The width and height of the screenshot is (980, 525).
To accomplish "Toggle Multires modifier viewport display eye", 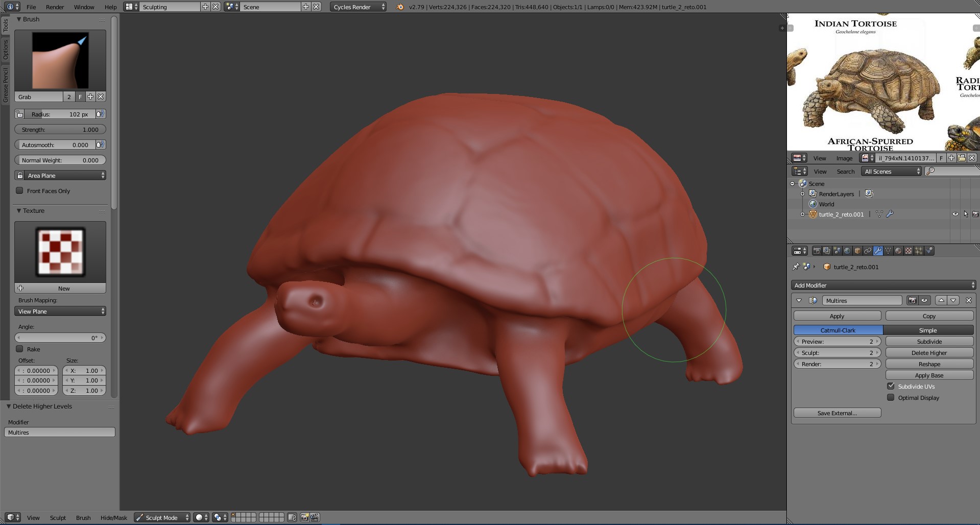I will pyautogui.click(x=924, y=300).
